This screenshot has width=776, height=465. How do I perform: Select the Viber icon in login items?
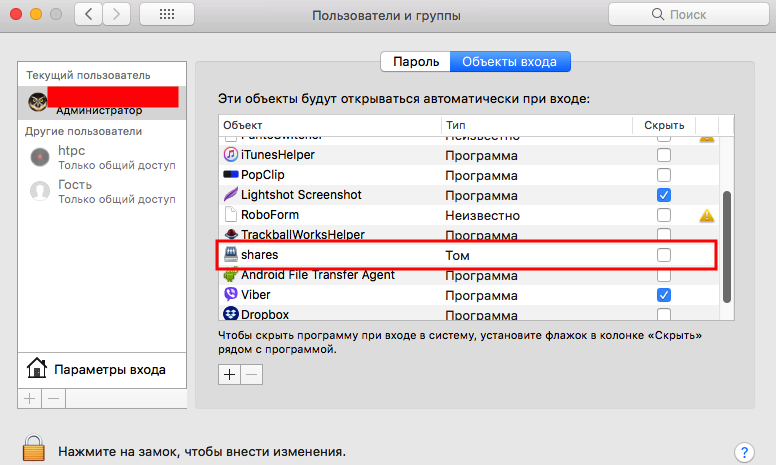230,295
